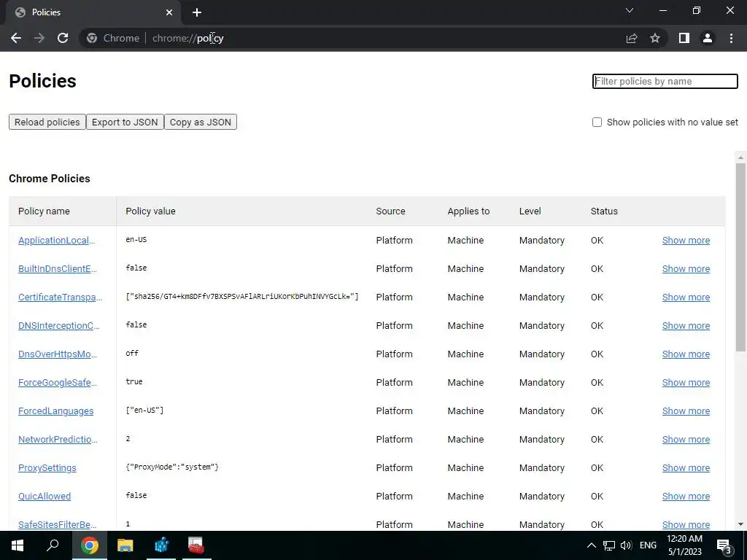The height and width of the screenshot is (560, 747).
Task: Click the Reload policies button
Action: pyautogui.click(x=47, y=122)
